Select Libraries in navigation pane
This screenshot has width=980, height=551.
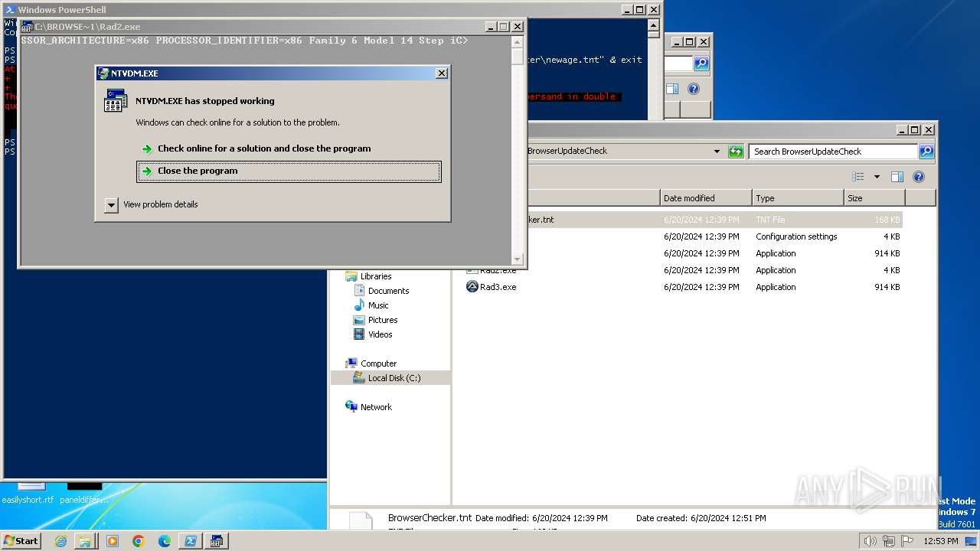pyautogui.click(x=375, y=276)
